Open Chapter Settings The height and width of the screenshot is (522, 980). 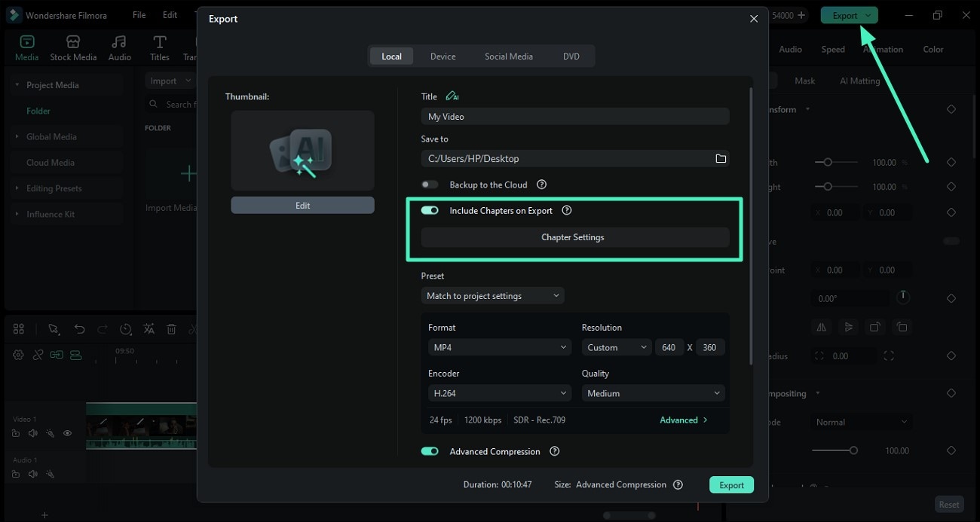(x=575, y=237)
